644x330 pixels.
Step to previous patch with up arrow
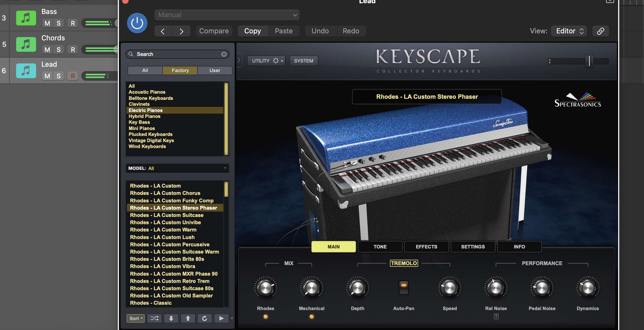188,318
